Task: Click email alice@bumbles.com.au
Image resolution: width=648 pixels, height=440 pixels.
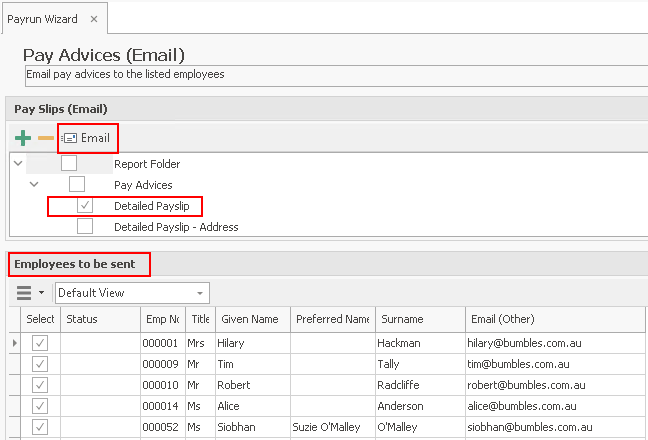Action: point(522,406)
